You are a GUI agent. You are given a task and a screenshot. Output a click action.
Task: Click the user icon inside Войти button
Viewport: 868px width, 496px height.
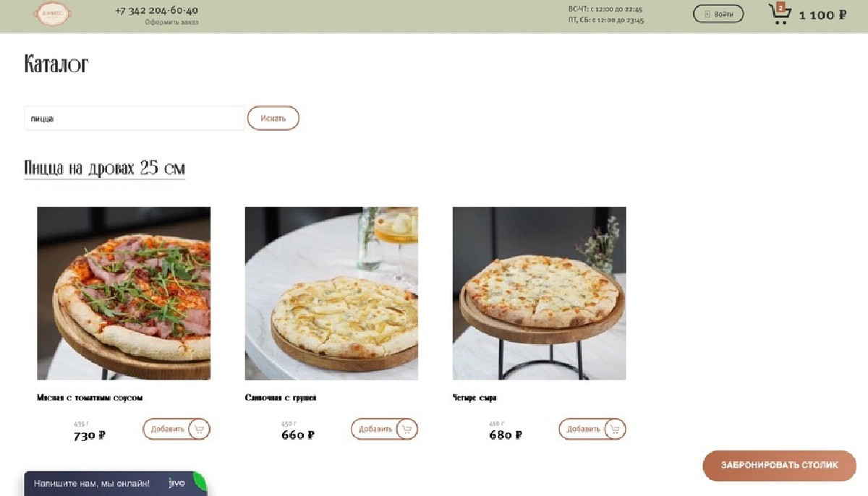point(707,14)
